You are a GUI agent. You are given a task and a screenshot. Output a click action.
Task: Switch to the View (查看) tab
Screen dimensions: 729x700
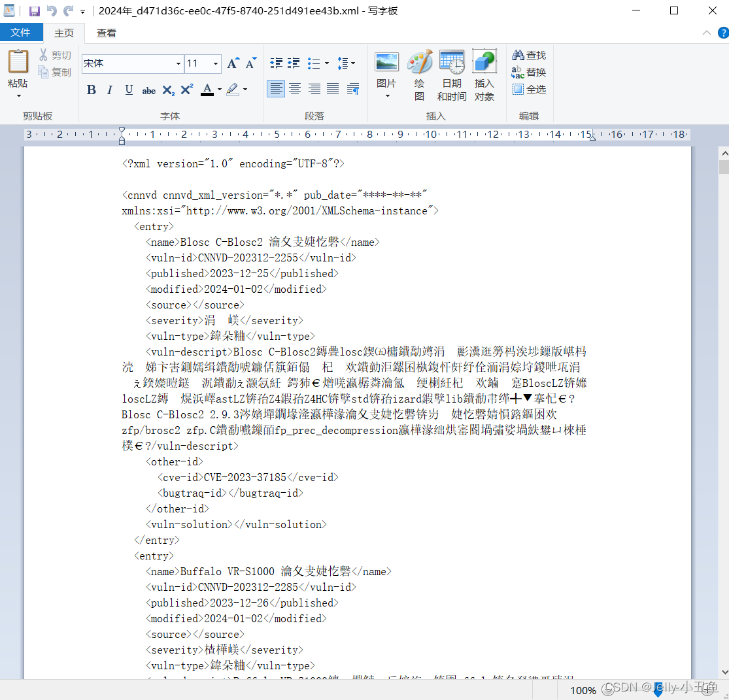107,33
